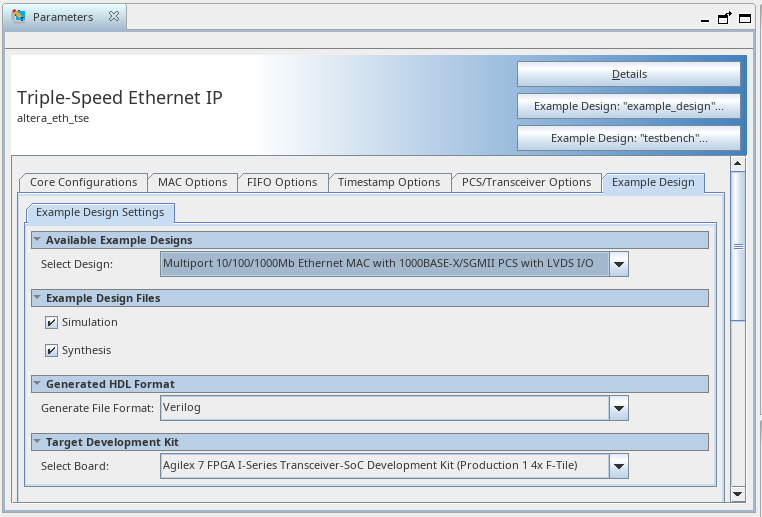
Task: Open the Select Board dropdown
Action: click(x=619, y=466)
